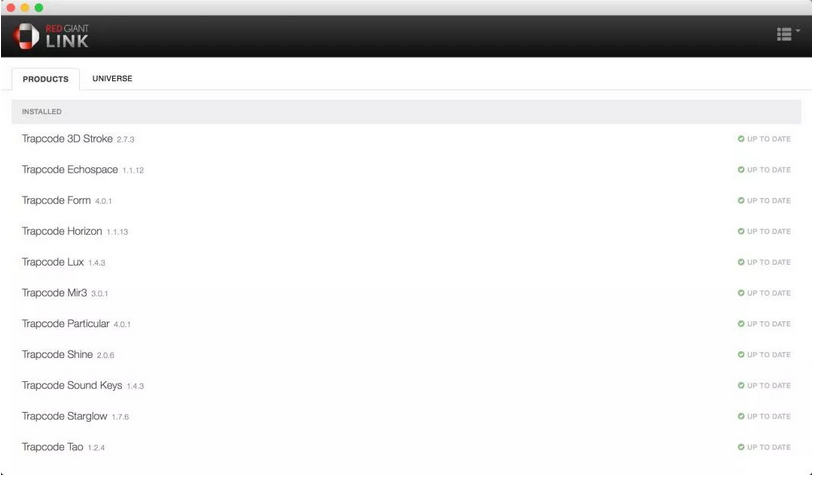Click the Installed section header
The width and height of the screenshot is (814, 477).
pyautogui.click(x=406, y=112)
